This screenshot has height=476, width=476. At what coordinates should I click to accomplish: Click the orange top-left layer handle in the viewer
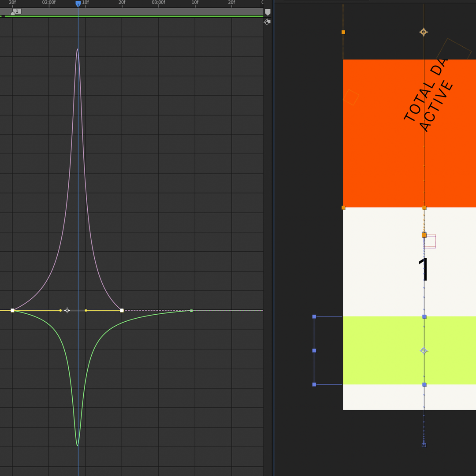(x=343, y=32)
